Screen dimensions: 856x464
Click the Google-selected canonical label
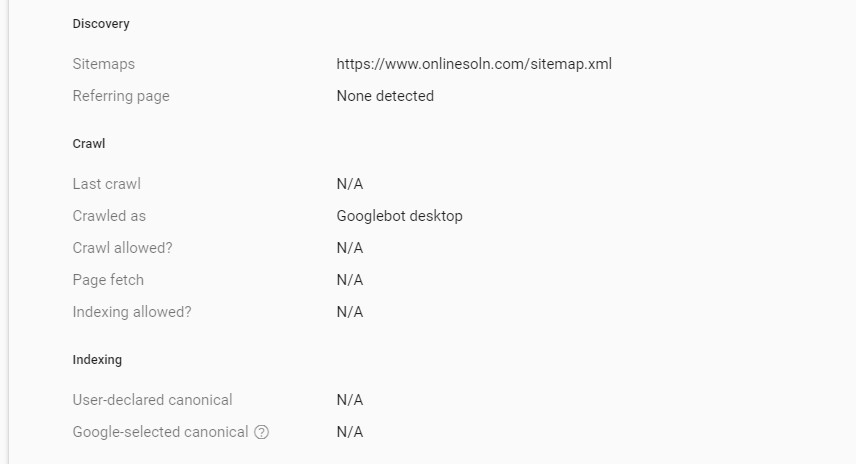pyautogui.click(x=160, y=432)
